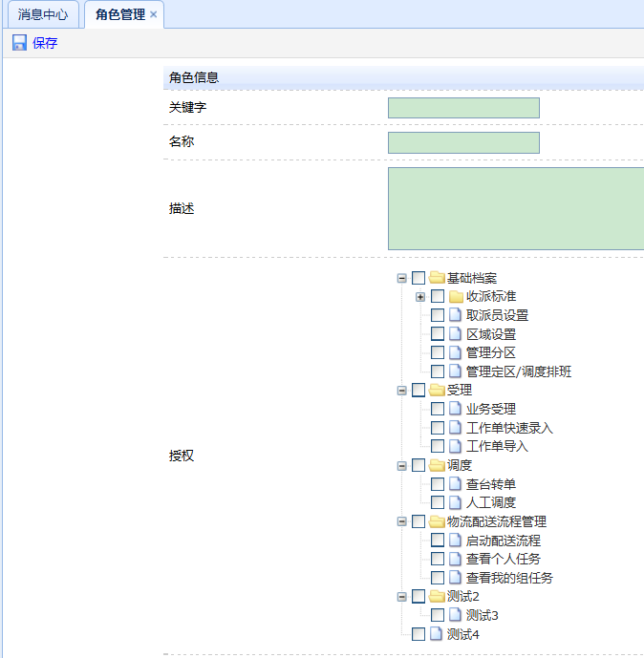
Task: Check the 人工调度 checkbox
Action: click(438, 502)
